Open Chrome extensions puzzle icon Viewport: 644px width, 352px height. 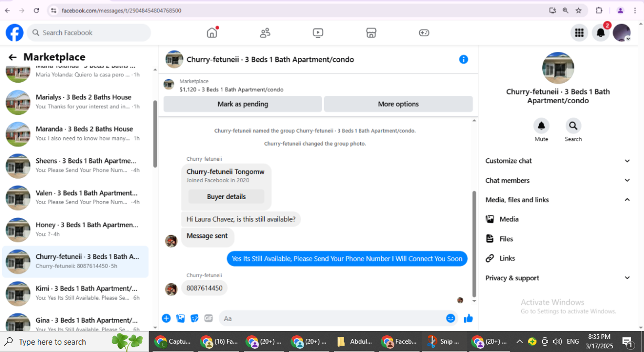point(599,10)
